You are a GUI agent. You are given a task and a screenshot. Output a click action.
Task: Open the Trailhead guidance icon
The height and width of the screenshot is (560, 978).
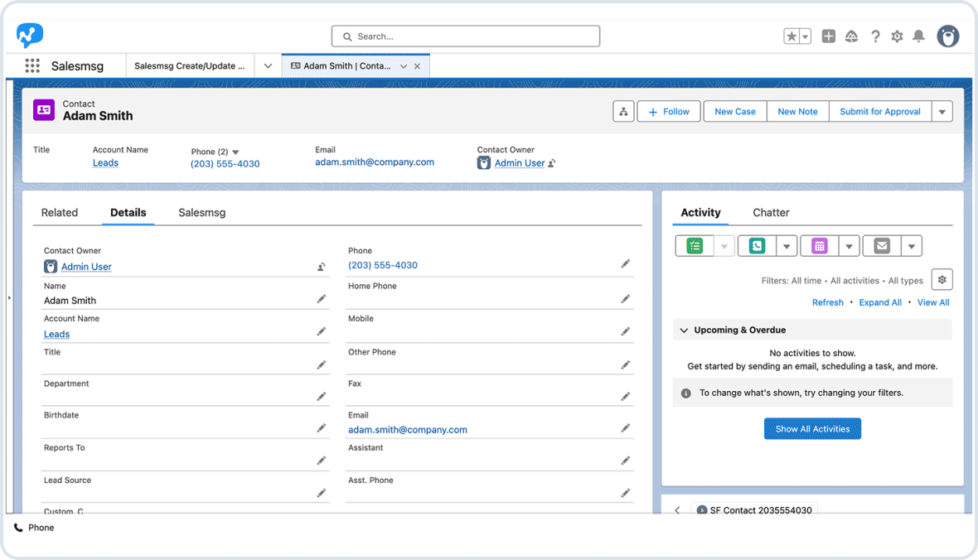click(851, 36)
